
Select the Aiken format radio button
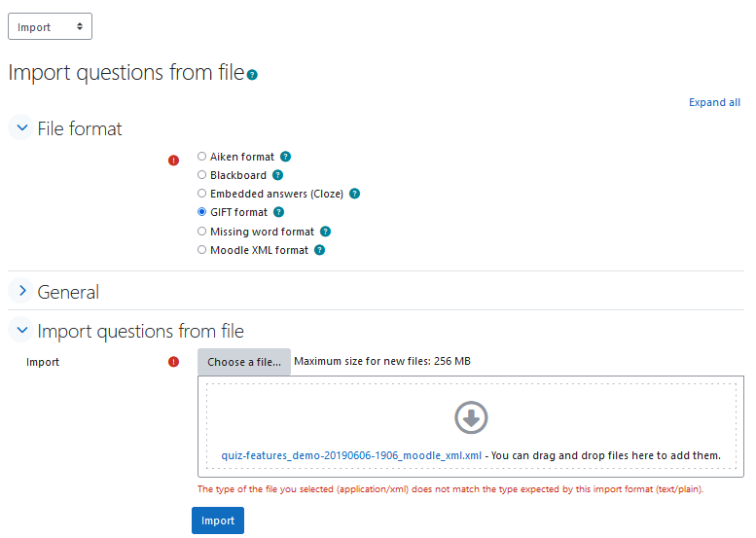click(202, 157)
